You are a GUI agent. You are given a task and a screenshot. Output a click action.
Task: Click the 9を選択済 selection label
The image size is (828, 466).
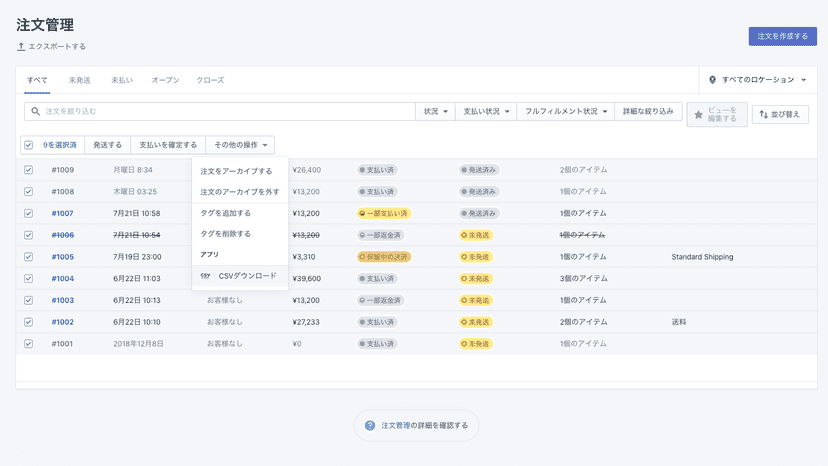60,145
